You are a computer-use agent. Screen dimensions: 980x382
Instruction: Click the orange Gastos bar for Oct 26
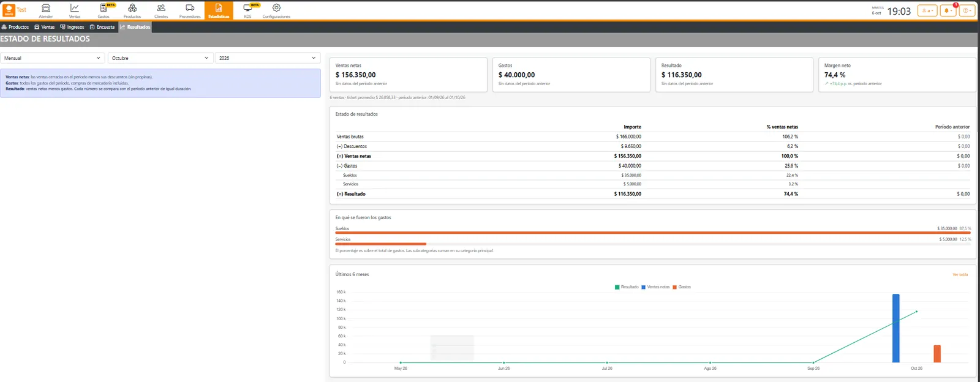[x=937, y=354]
